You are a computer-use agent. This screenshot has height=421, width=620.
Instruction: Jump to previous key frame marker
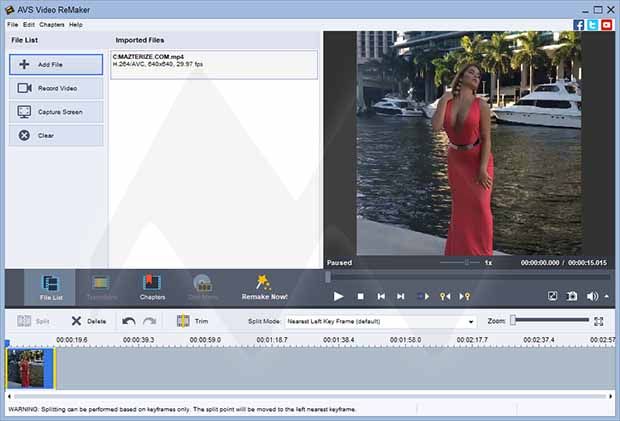(445, 296)
